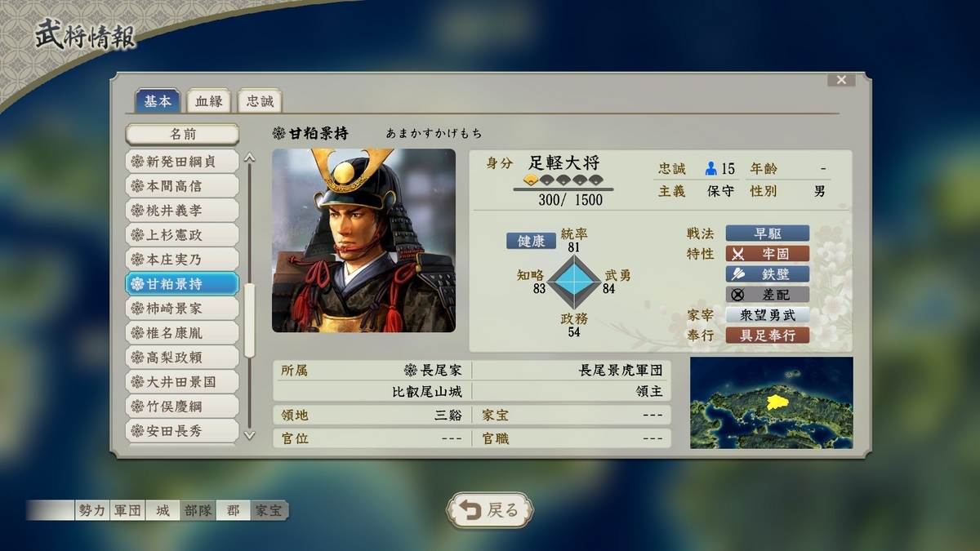
Task: Click the 名前 column sort header
Action: [x=182, y=134]
